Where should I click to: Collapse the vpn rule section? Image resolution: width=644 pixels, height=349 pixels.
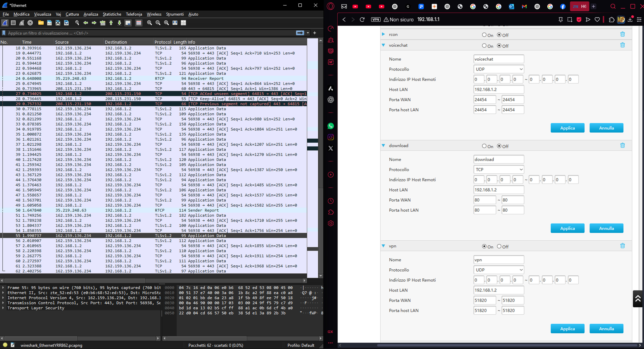pyautogui.click(x=383, y=246)
